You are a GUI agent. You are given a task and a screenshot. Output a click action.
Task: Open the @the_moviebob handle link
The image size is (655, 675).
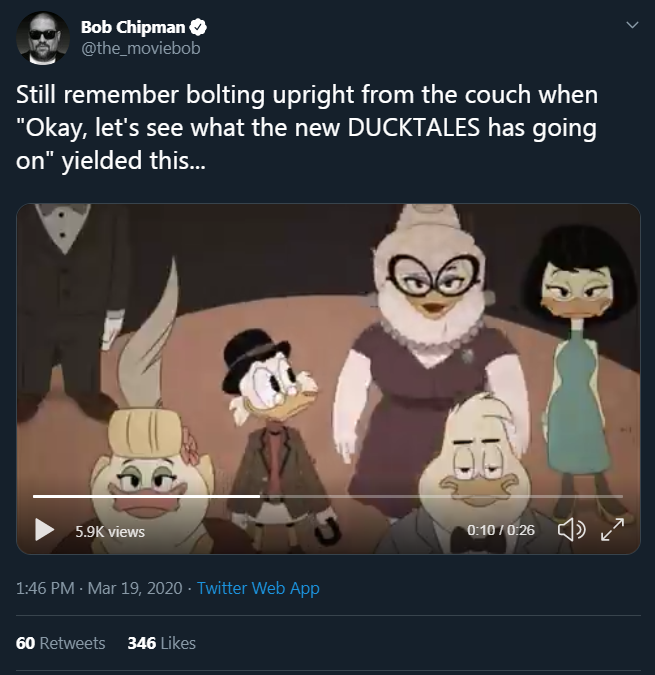tap(141, 48)
